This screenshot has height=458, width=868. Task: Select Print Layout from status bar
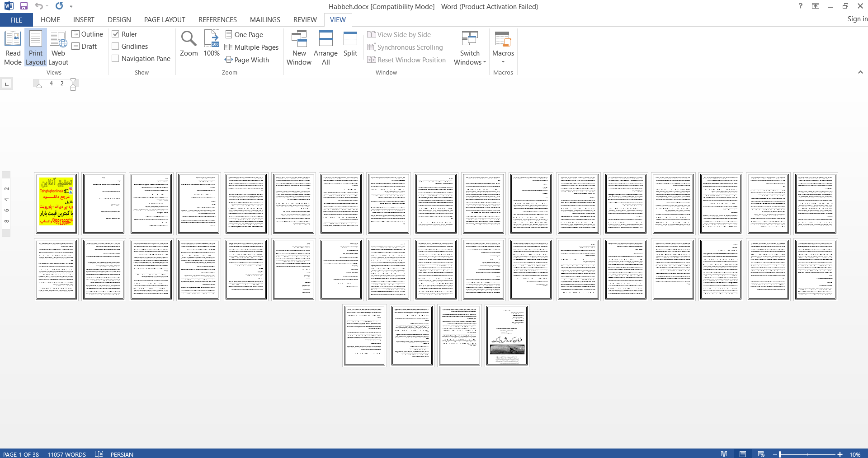click(743, 454)
